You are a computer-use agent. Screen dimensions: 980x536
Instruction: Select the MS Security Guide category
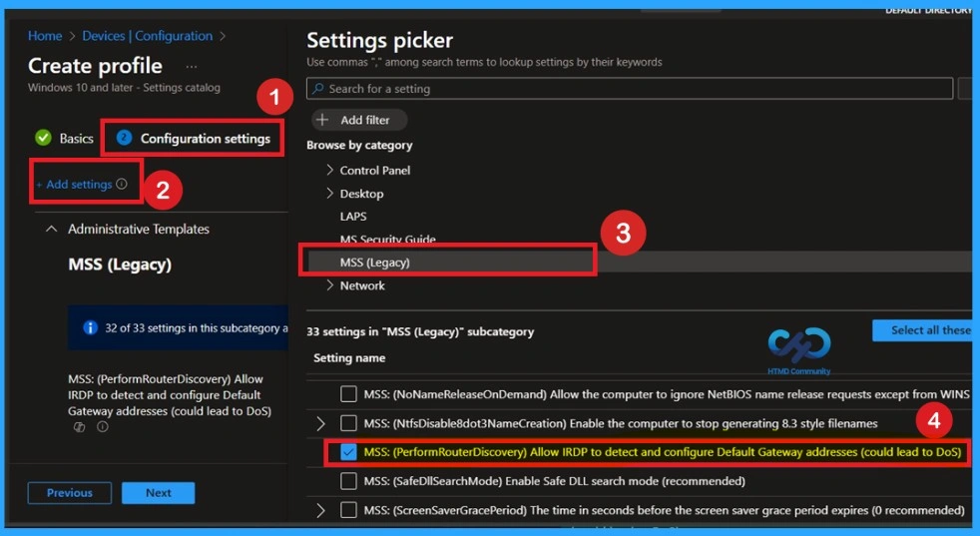pos(387,239)
